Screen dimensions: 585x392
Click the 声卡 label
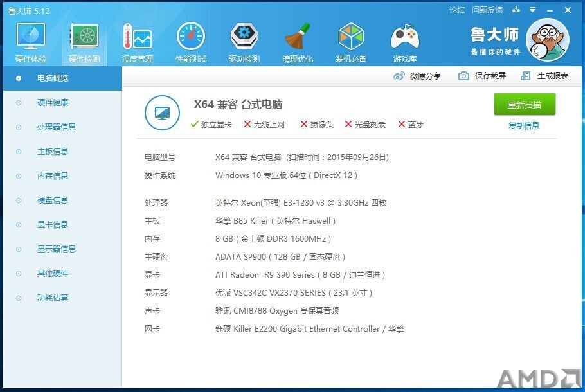pos(152,311)
